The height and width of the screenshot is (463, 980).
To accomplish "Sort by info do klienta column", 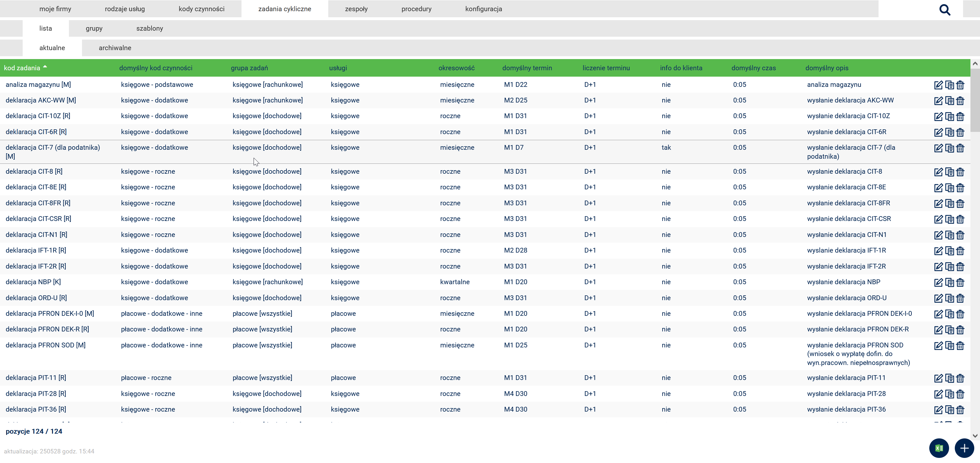I will pyautogui.click(x=681, y=68).
